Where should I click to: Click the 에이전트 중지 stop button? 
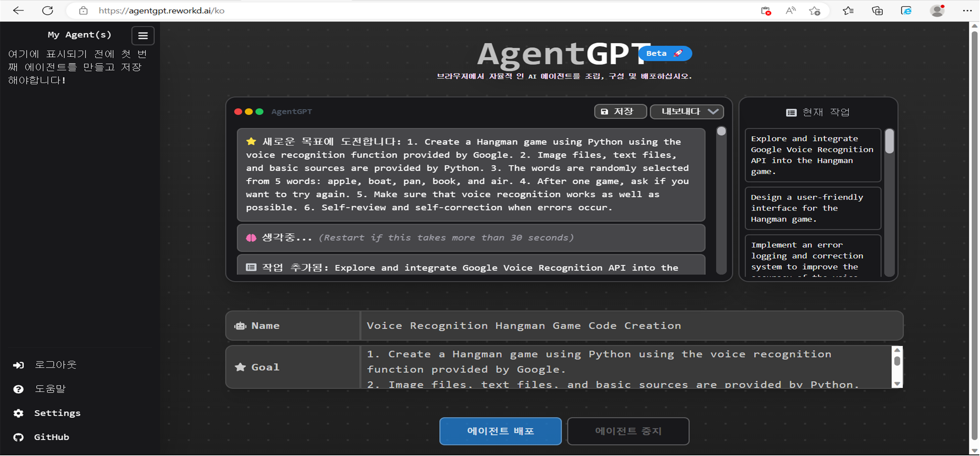(x=628, y=431)
